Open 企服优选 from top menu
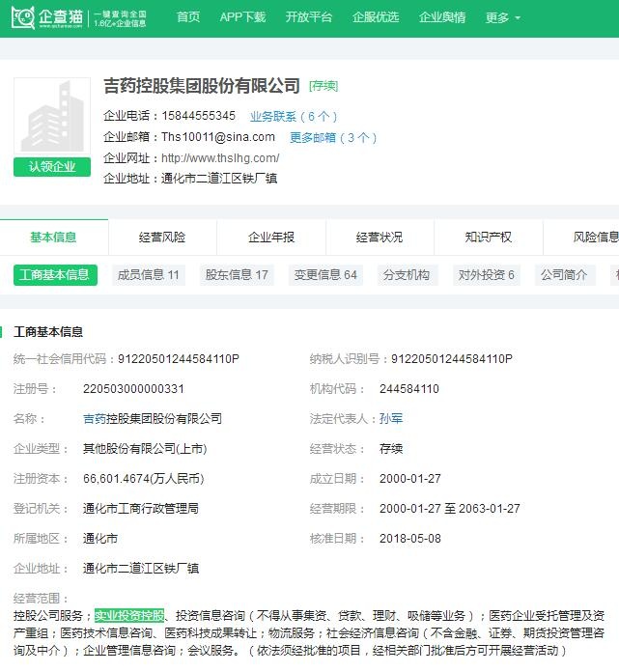 (x=376, y=17)
